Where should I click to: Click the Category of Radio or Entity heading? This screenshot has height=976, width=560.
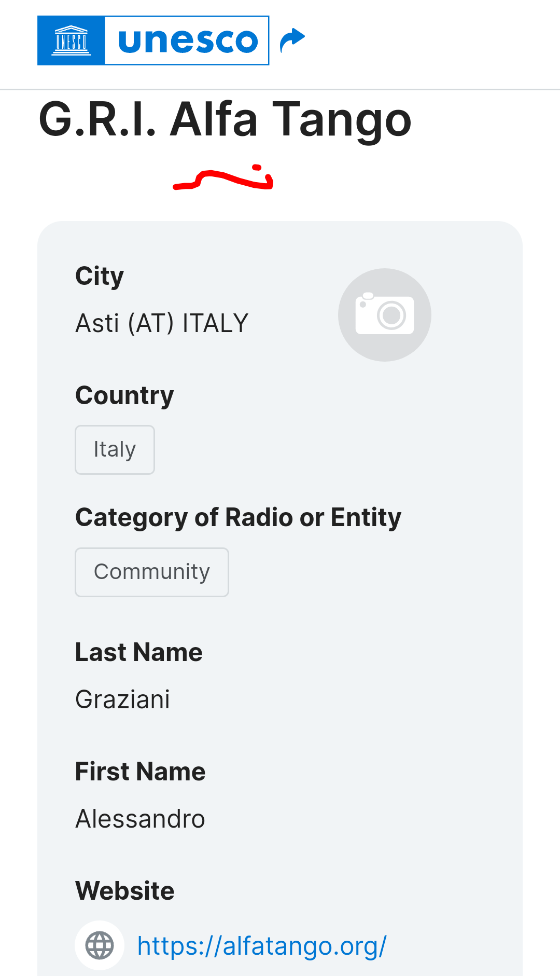[x=238, y=517]
